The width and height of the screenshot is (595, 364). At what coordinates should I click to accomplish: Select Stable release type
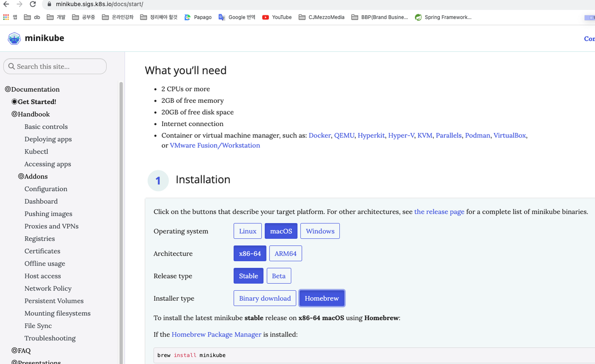coord(248,276)
